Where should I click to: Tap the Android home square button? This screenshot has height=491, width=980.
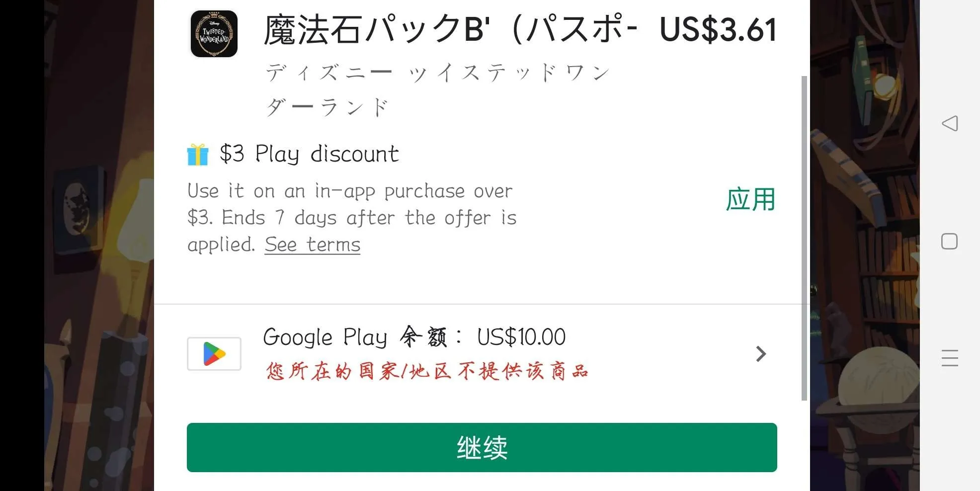pos(950,242)
